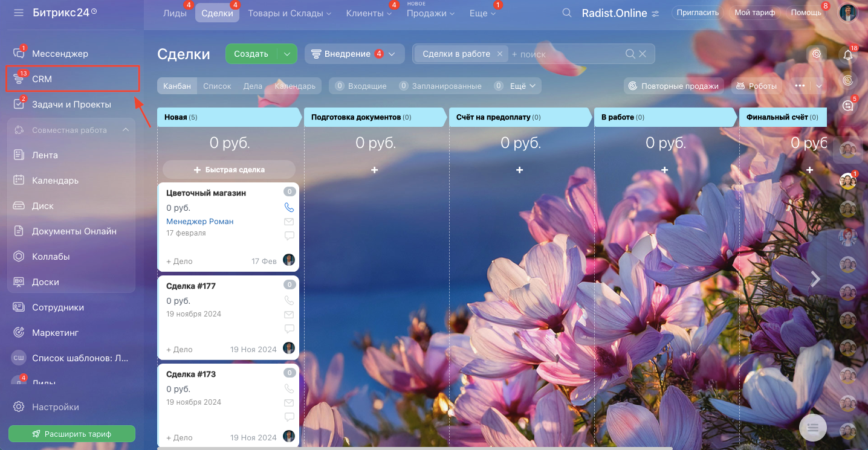Open the search magnifier in top bar

click(x=567, y=13)
